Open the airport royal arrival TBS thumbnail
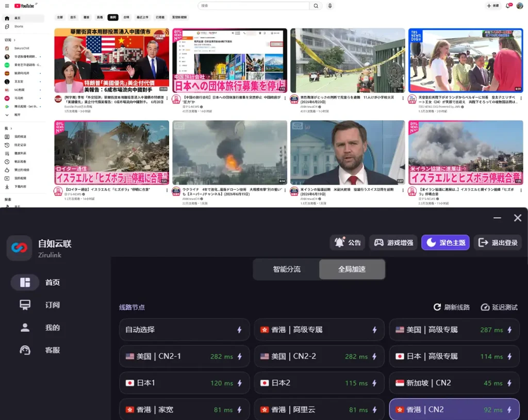The width and height of the screenshot is (528, 420). (466, 60)
